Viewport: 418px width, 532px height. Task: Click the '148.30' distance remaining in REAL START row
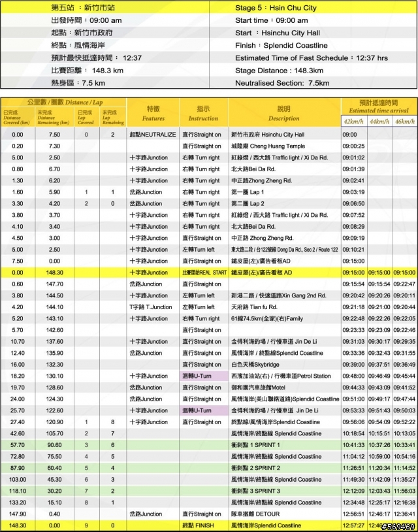(54, 273)
